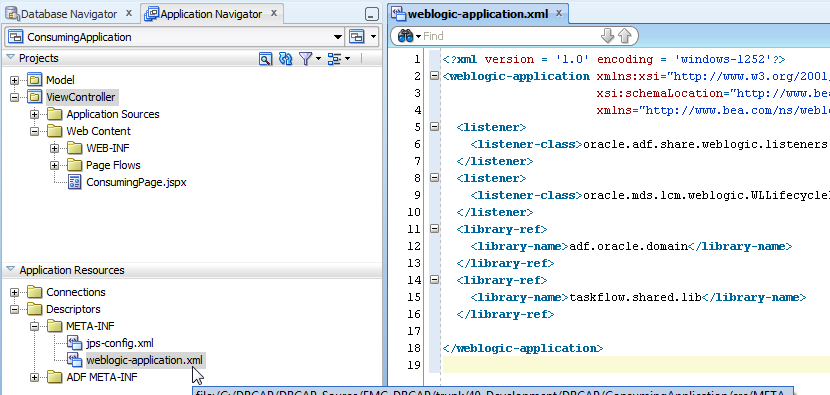Screen dimensions: 830x395
Task: Click the ViewController project icon
Action: pyautogui.click(x=34, y=97)
